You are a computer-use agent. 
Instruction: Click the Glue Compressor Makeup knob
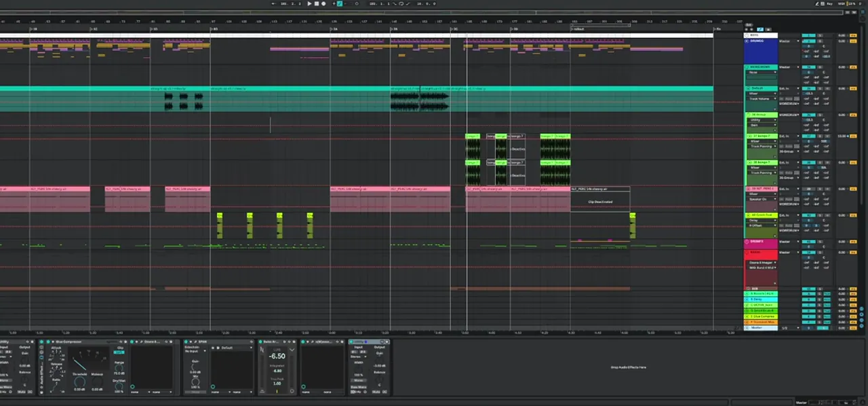pyautogui.click(x=97, y=382)
